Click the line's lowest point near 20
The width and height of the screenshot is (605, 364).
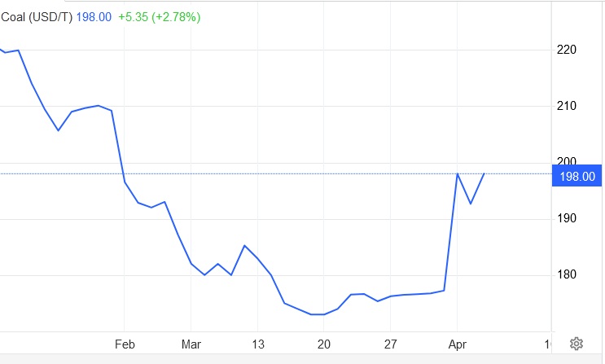(318, 314)
